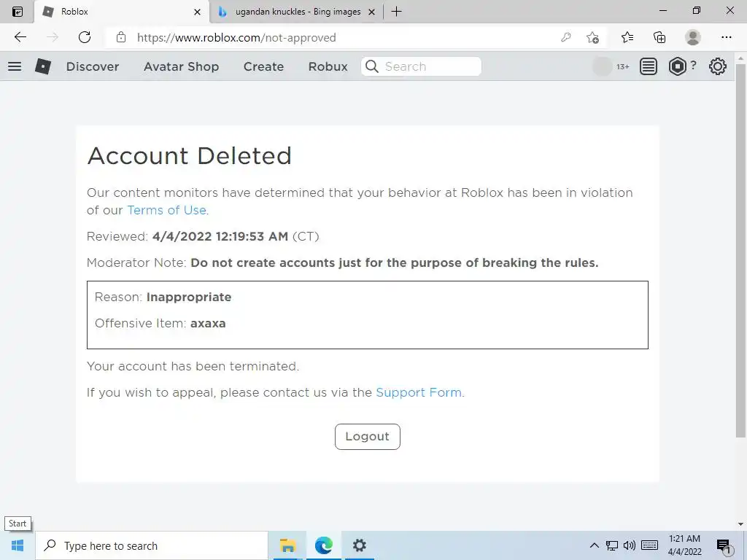Open the Roblox hamburger navigation menu
This screenshot has width=747, height=560.
(x=15, y=66)
